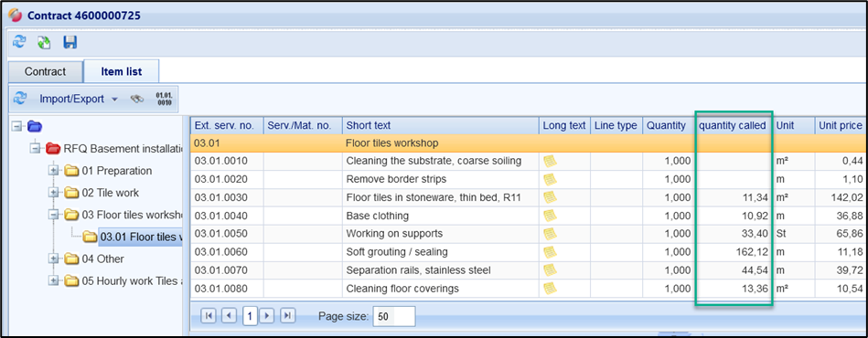The image size is (868, 338).
Task: Go to the next page arrow
Action: click(x=267, y=316)
